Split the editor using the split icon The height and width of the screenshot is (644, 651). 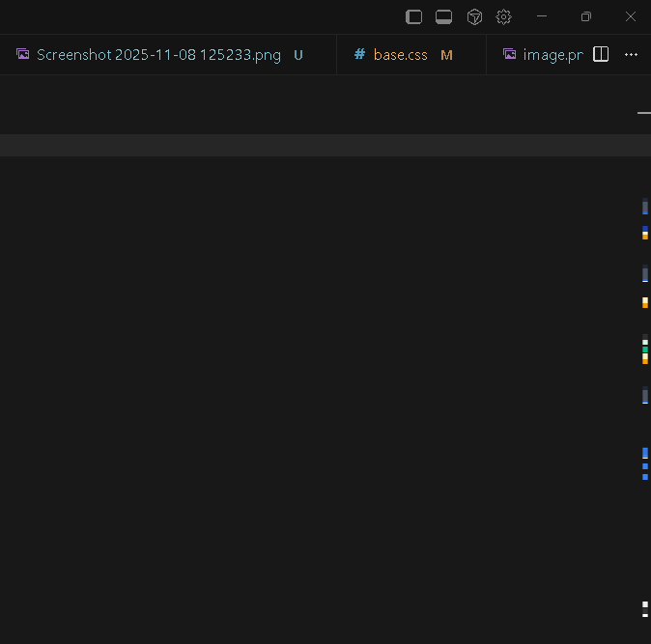[x=601, y=55]
